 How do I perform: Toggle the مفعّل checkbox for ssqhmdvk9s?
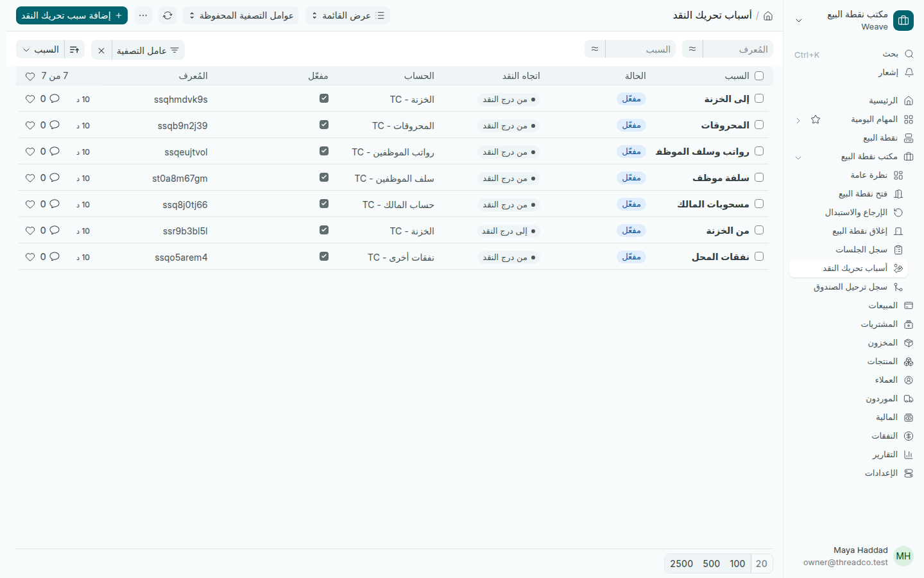point(324,98)
